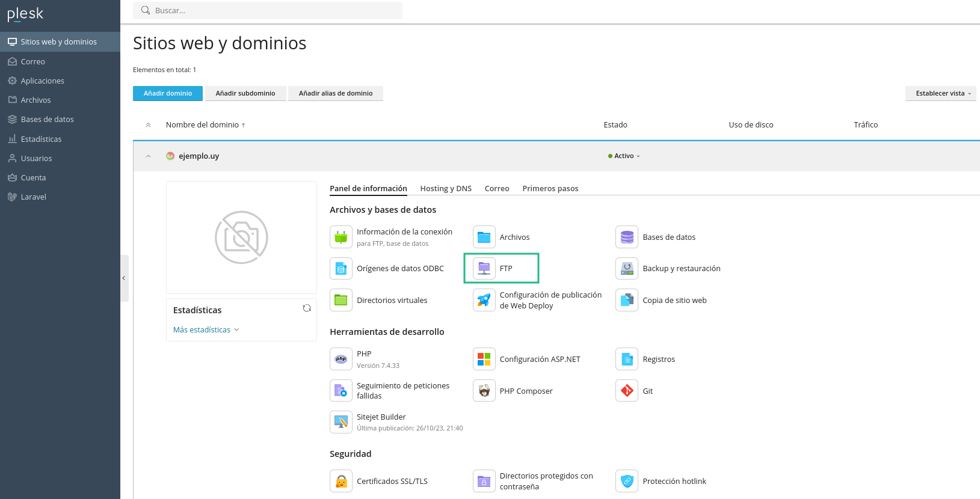
Task: Open Configuración ASP.NET icon
Action: pyautogui.click(x=484, y=359)
